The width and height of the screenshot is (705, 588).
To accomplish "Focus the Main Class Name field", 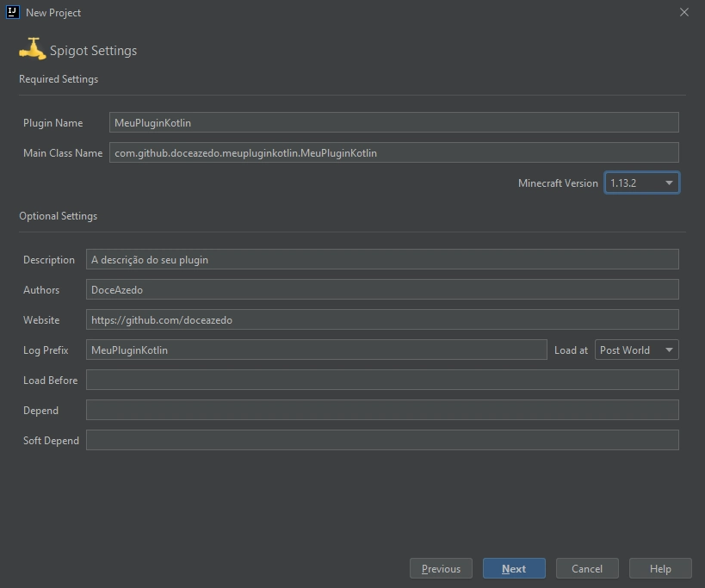I will (393, 152).
